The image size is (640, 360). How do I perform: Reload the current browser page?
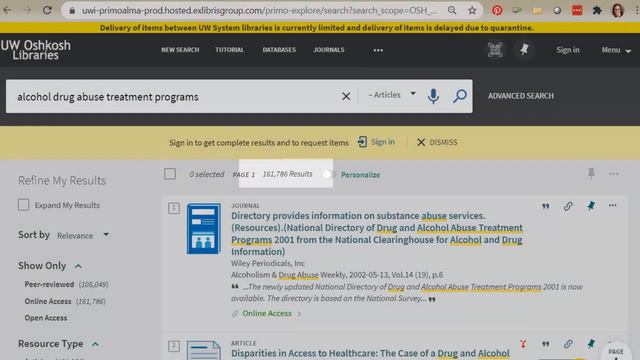[x=47, y=10]
